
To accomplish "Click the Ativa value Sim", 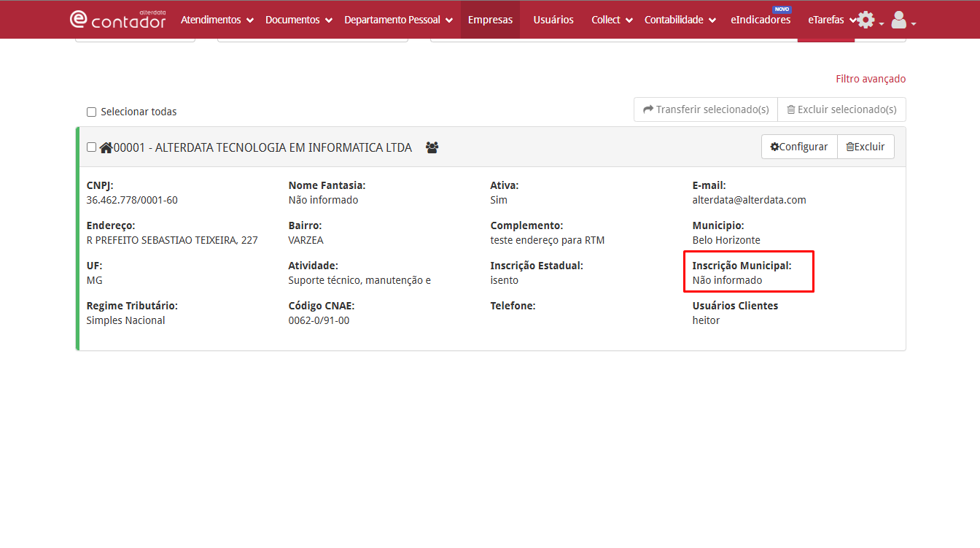I will click(499, 200).
